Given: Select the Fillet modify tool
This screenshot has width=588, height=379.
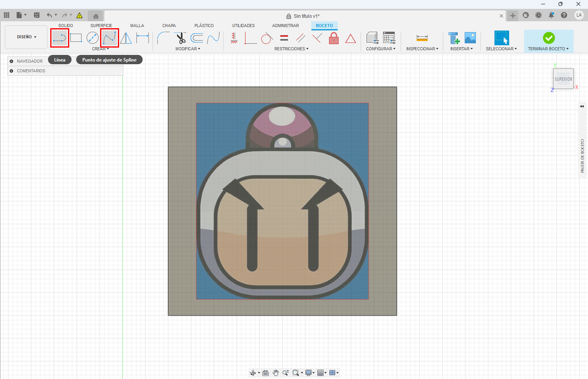Looking at the screenshot, I should point(164,38).
